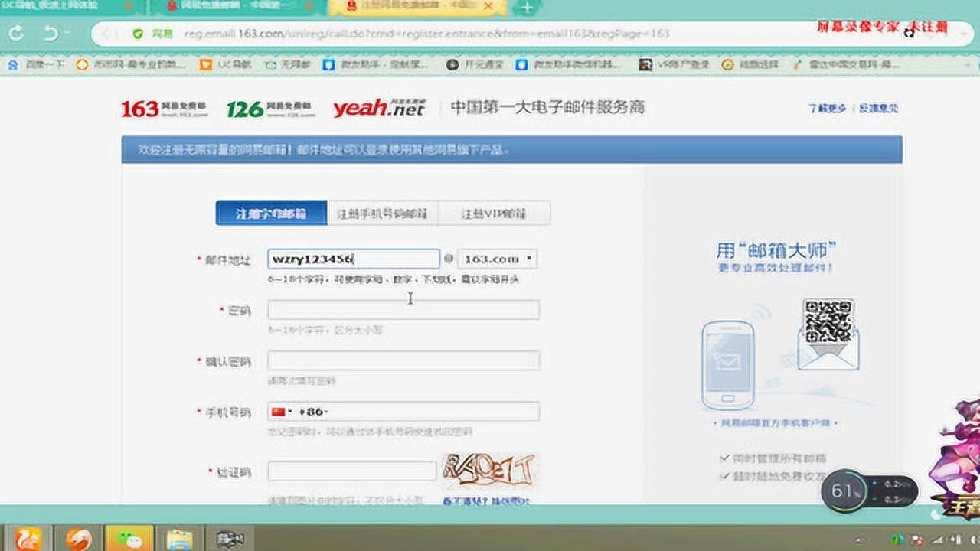Click the 手机号码 phone number field
Image resolution: width=980 pixels, height=551 pixels.
click(x=403, y=412)
